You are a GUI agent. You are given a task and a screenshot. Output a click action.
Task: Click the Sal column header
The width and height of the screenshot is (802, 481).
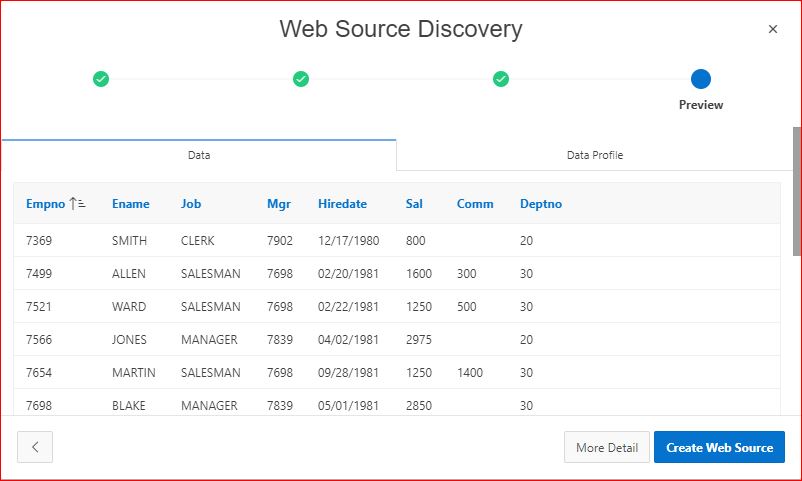click(414, 204)
